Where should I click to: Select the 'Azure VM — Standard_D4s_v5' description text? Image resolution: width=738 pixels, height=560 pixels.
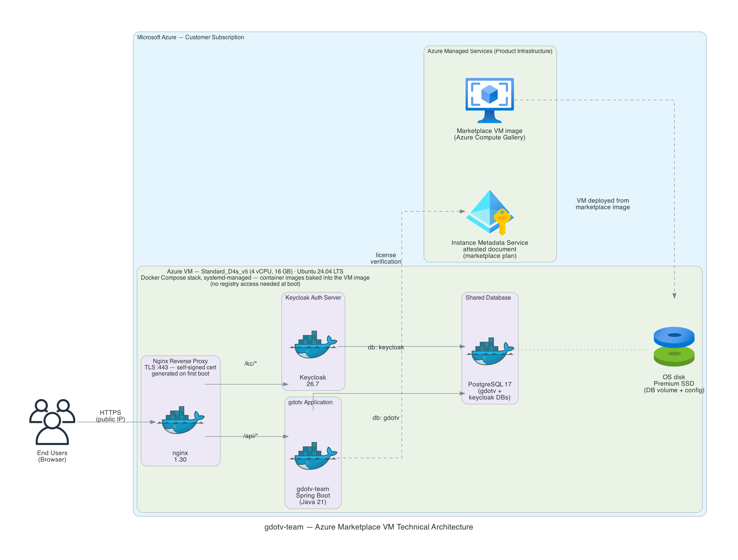[255, 277]
